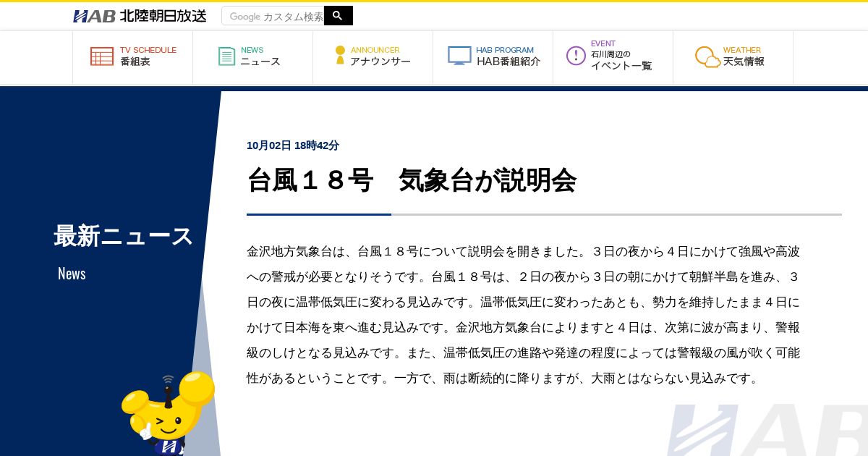This screenshot has width=868, height=456.
Task: Click the headline 台風18号 気象台が説明会
Action: pos(412,180)
